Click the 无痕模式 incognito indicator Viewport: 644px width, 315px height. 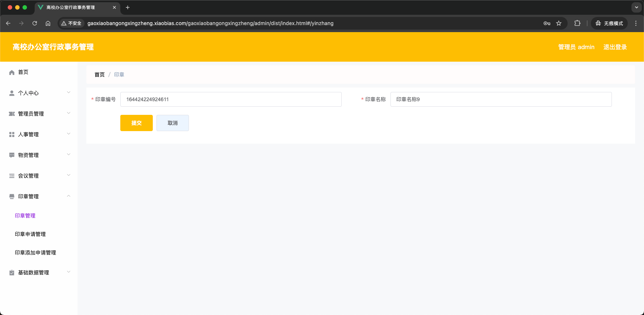(609, 23)
